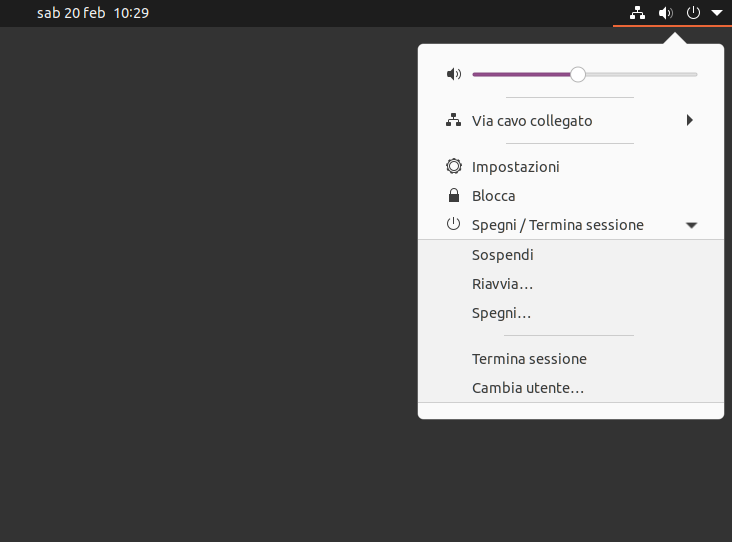Click the Impostazioni gear icon

454,166
